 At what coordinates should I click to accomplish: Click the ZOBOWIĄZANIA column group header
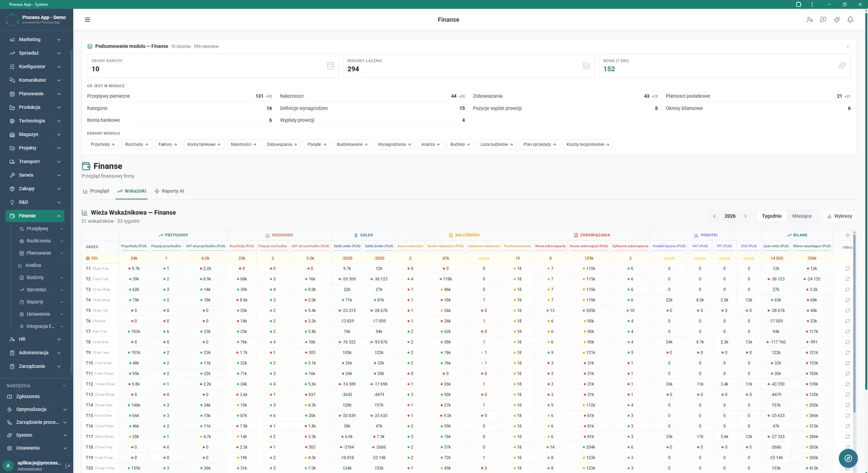coord(592,235)
